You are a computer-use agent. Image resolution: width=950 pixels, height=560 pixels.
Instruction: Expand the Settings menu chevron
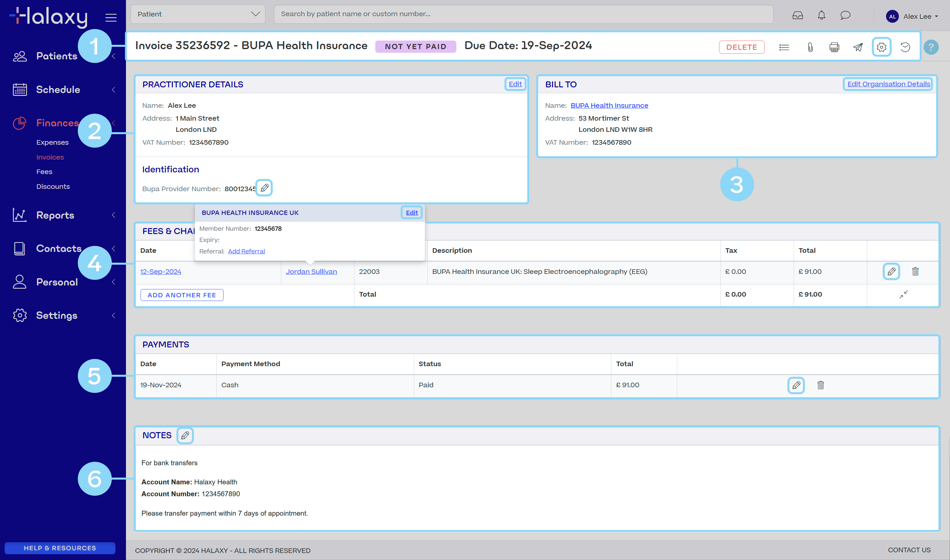pyautogui.click(x=113, y=315)
